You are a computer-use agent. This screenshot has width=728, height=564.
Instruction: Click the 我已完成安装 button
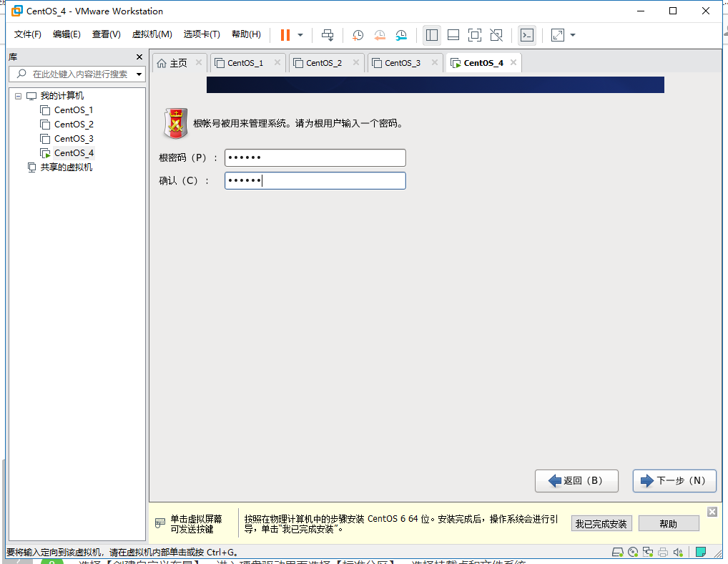(601, 524)
